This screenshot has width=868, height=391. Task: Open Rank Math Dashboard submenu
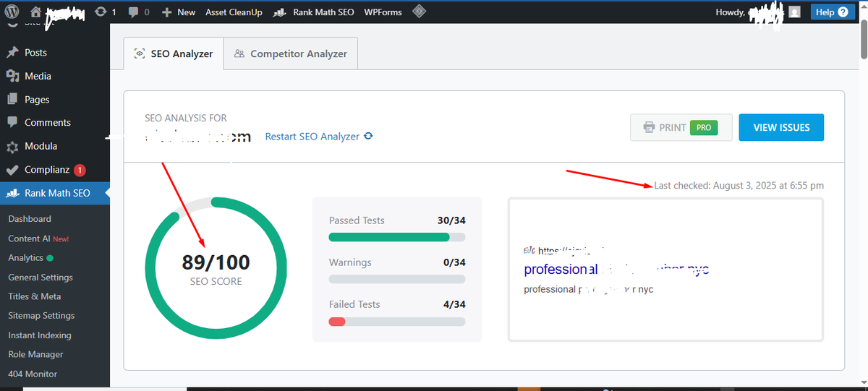[30, 218]
